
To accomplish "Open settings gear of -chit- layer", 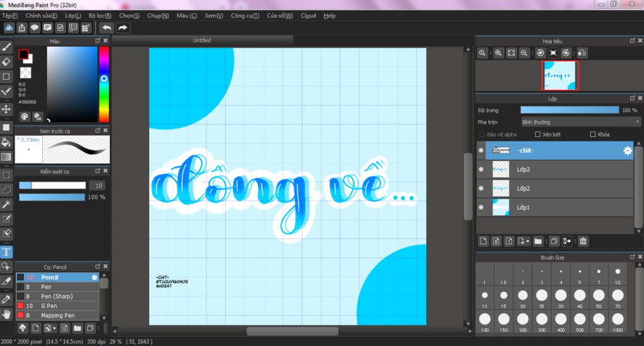I will [628, 150].
